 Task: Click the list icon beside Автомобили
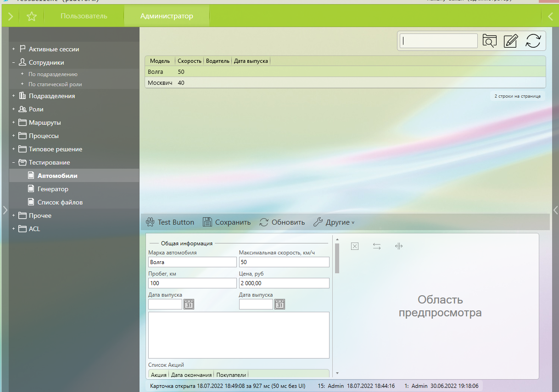pyautogui.click(x=31, y=176)
